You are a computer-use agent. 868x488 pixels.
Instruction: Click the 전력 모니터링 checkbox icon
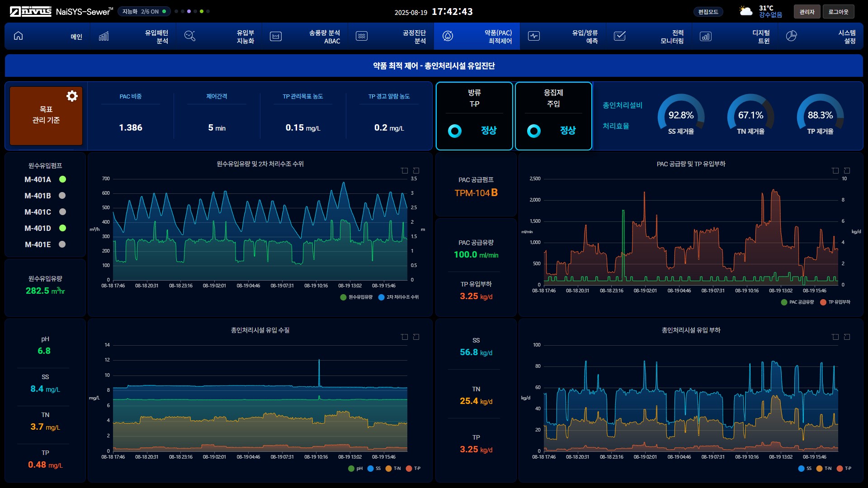(x=619, y=36)
